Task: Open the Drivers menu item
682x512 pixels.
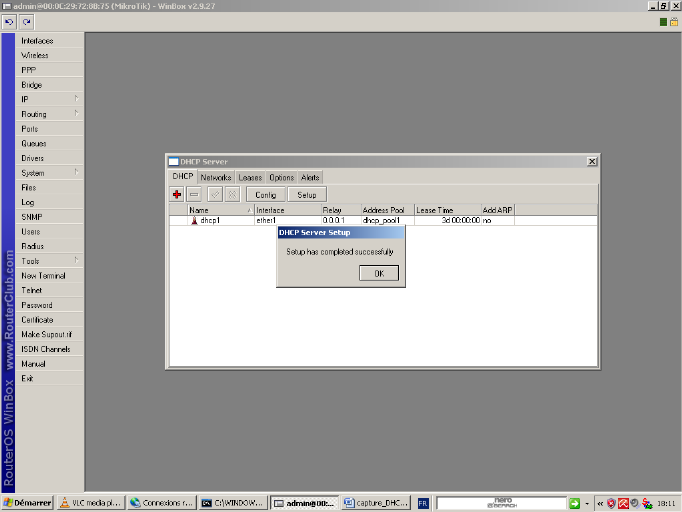Action: click(x=49, y=158)
